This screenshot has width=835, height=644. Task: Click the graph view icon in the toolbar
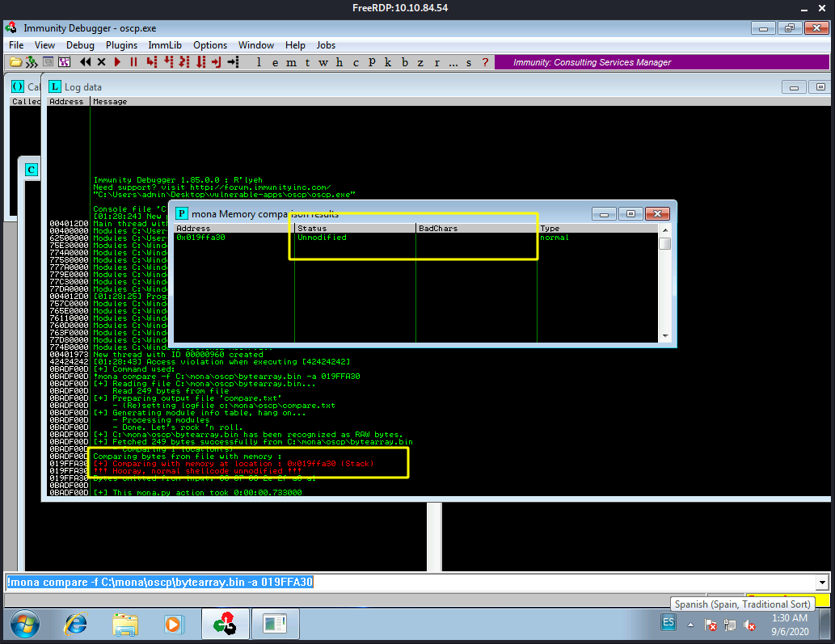[x=65, y=62]
